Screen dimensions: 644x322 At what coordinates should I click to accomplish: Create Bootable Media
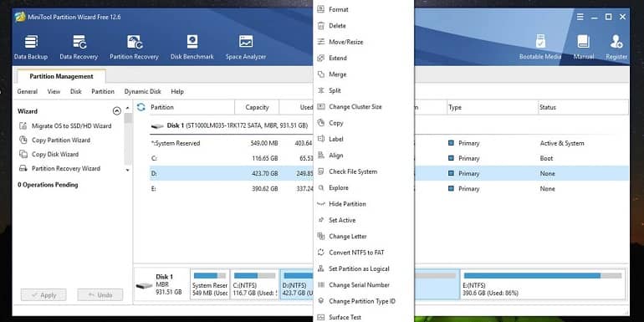point(540,47)
